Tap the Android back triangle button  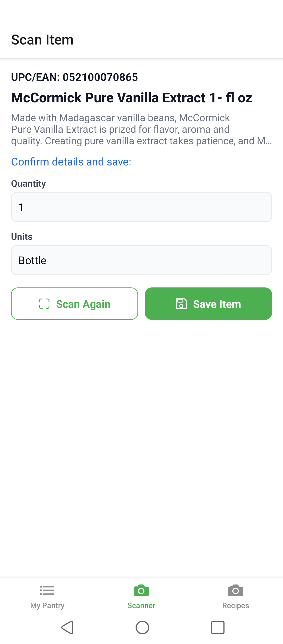click(x=67, y=628)
